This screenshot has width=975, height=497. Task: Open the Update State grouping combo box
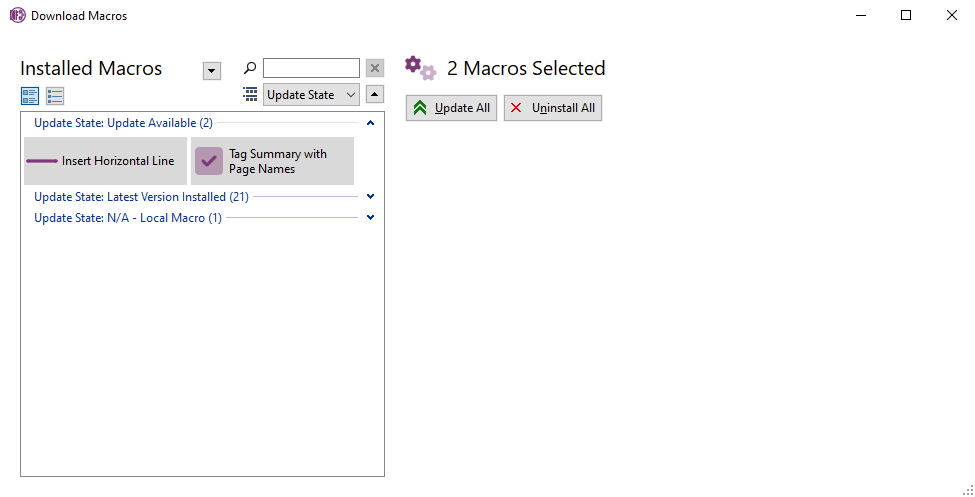[x=311, y=95]
